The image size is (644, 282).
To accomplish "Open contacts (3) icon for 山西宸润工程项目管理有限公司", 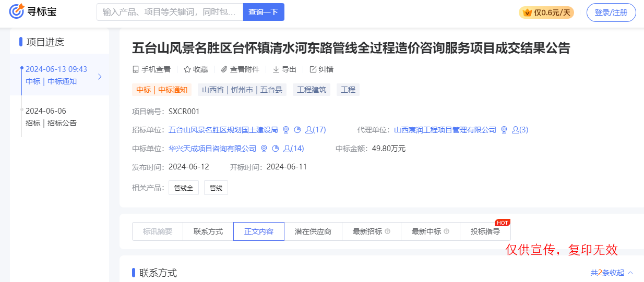I will pos(516,130).
